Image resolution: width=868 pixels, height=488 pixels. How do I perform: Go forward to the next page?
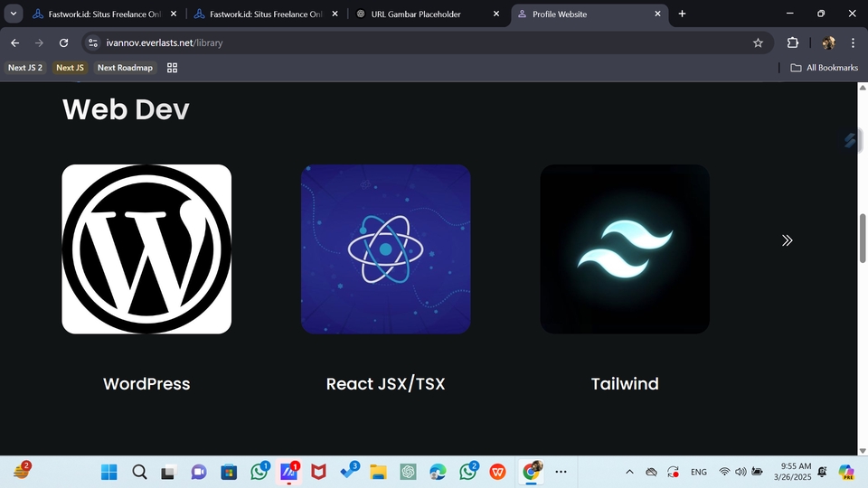tap(39, 42)
